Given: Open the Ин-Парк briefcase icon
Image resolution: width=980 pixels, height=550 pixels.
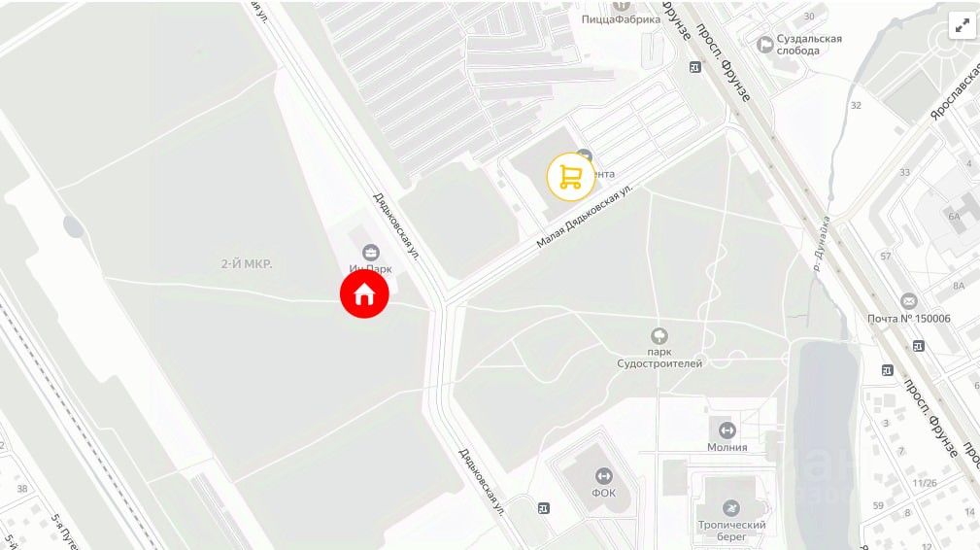Looking at the screenshot, I should [x=371, y=253].
